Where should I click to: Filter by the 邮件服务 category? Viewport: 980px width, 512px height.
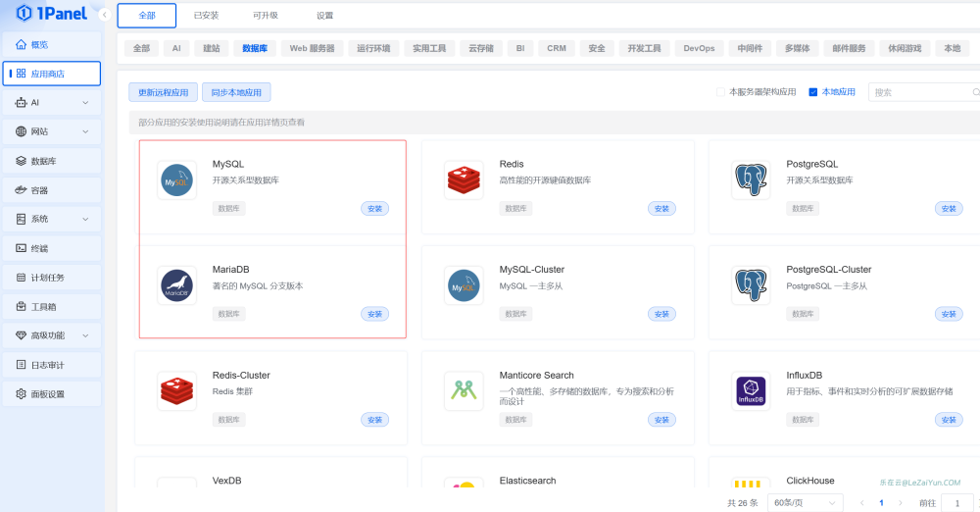click(849, 48)
